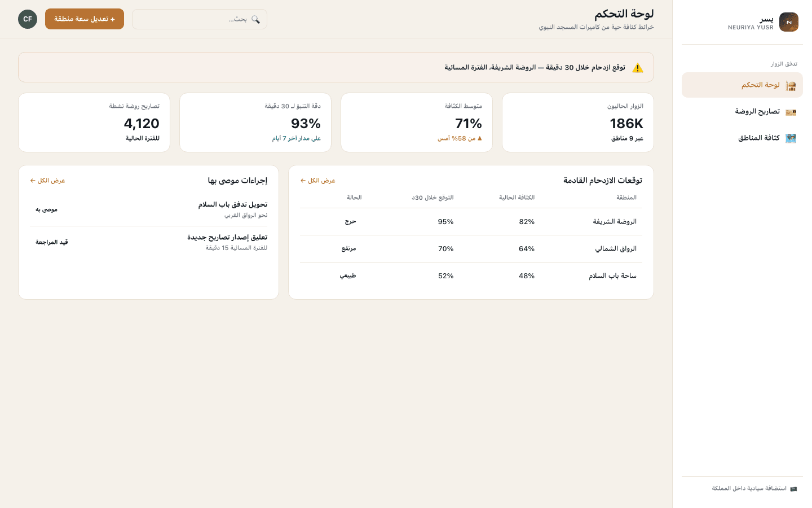Click the التوقع خلال 30د column header

[433, 198]
